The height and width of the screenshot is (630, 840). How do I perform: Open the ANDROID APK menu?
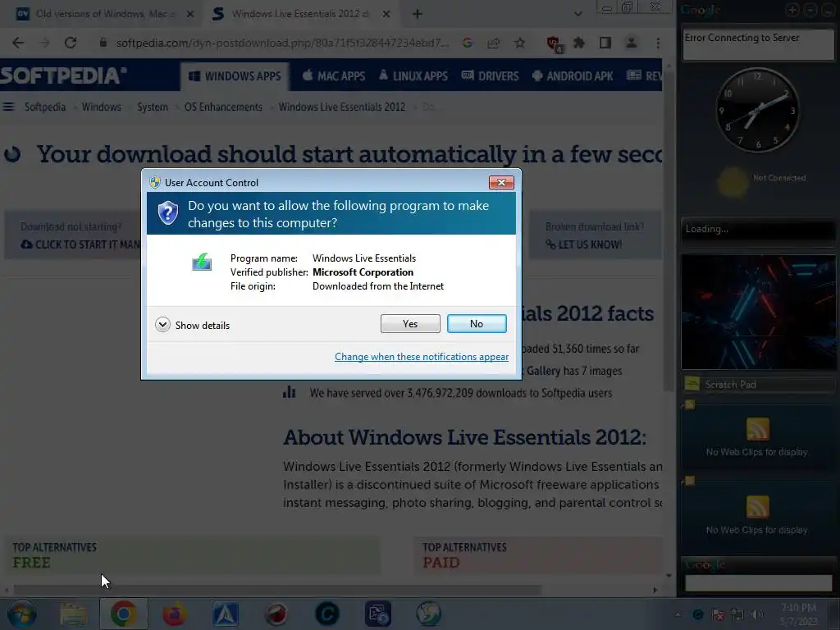[x=573, y=76]
